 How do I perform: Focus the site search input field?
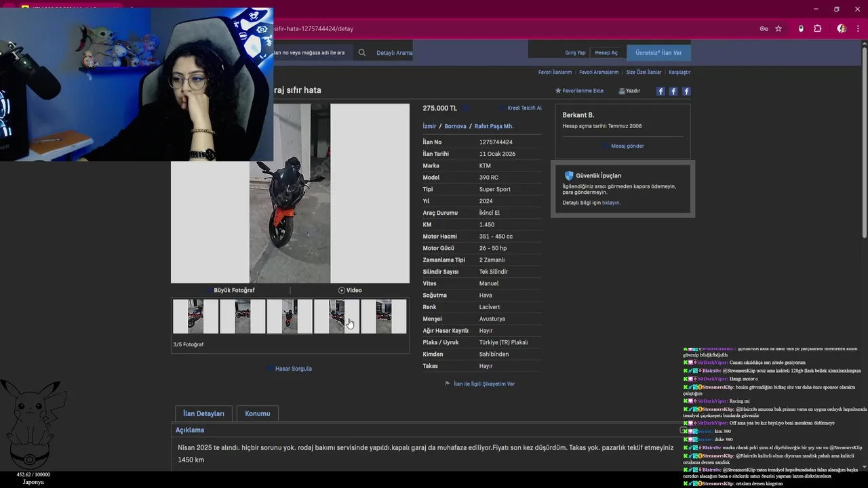pyautogui.click(x=312, y=53)
